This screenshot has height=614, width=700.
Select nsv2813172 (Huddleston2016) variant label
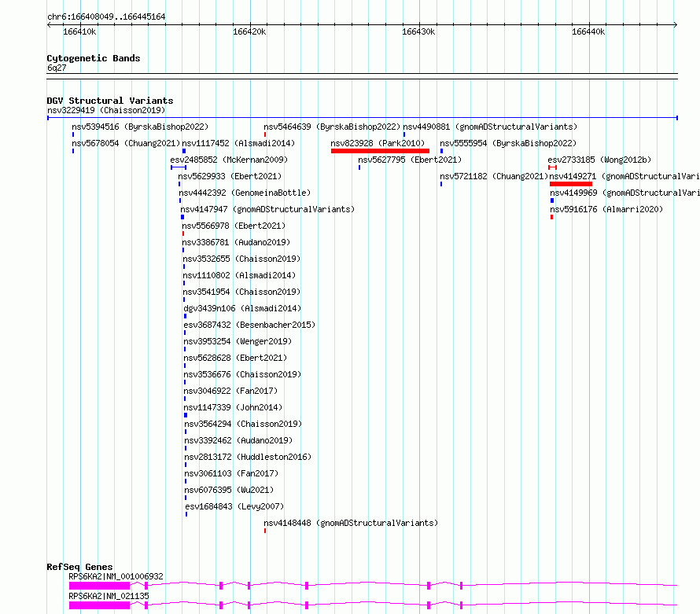pyautogui.click(x=249, y=457)
